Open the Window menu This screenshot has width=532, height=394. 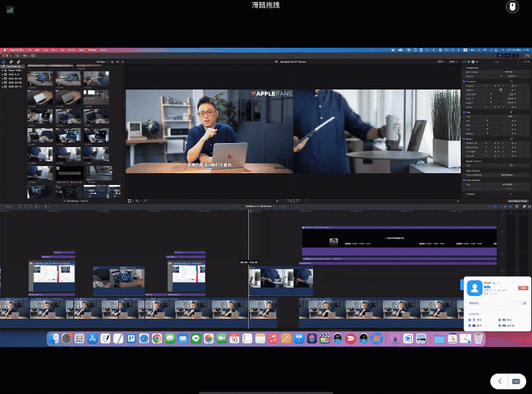point(91,50)
